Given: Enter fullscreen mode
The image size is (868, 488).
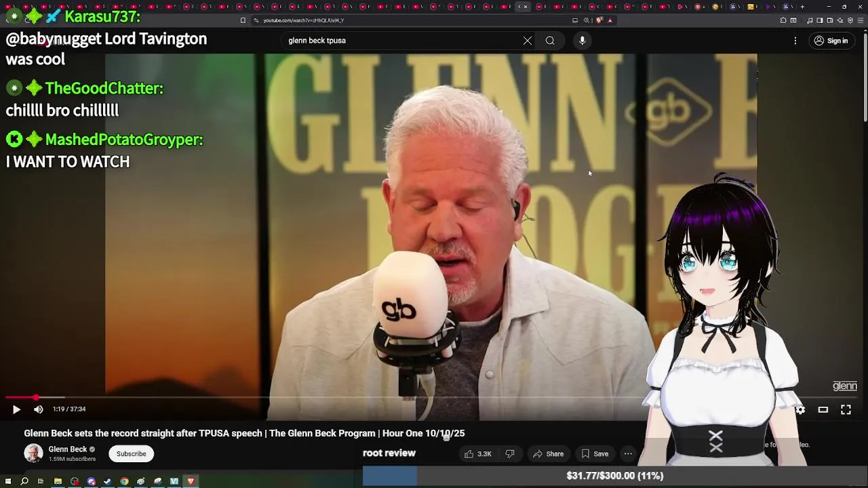Looking at the screenshot, I should click(846, 409).
